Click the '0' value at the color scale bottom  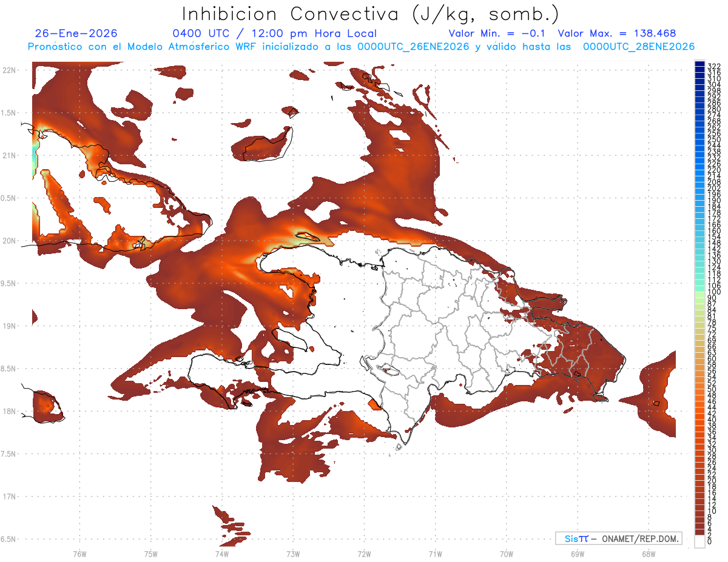point(710,541)
